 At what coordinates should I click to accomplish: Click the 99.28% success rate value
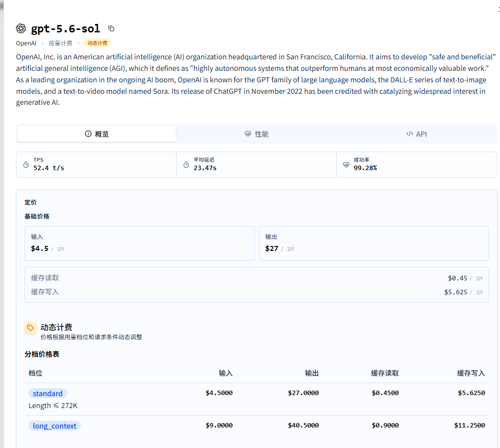pos(365,168)
